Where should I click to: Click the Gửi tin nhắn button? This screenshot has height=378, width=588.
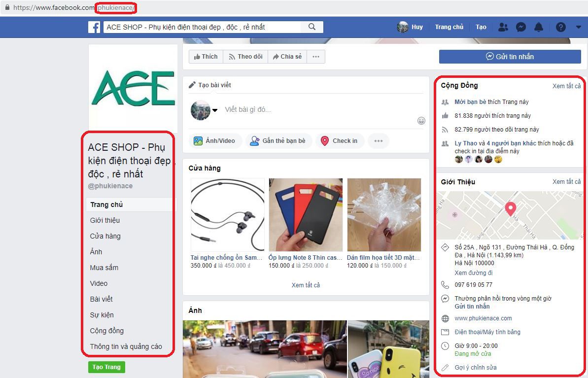tap(510, 57)
